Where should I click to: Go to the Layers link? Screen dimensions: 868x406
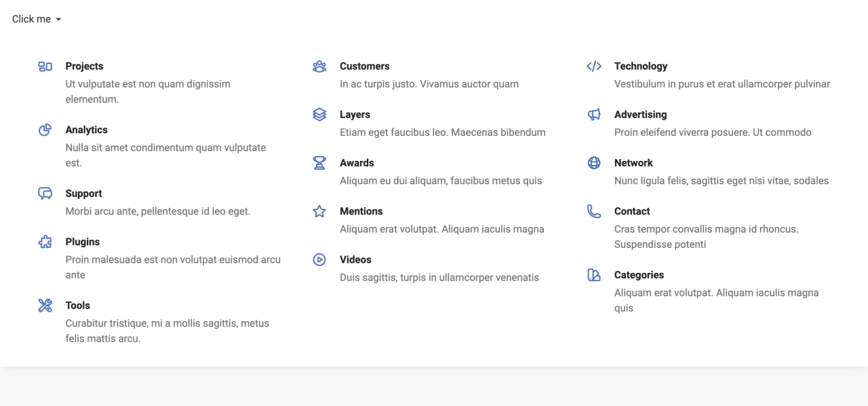355,114
